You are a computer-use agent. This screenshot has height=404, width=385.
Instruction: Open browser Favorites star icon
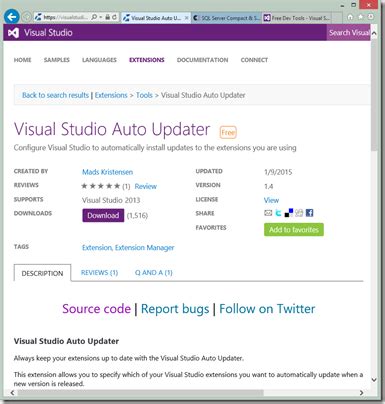pyautogui.click(x=361, y=17)
